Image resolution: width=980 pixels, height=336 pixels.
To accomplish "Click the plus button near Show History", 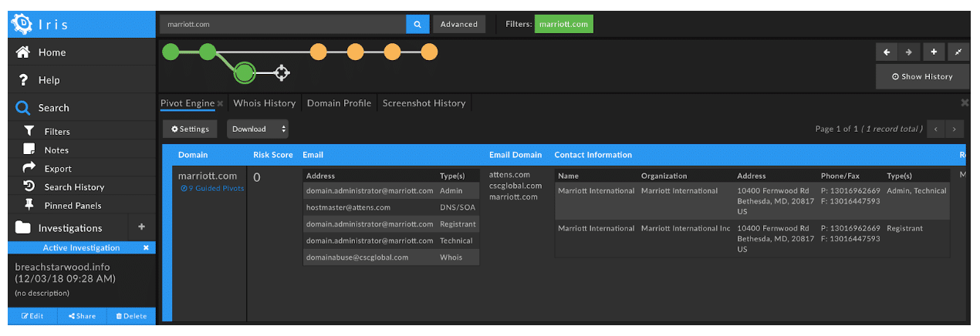I will point(934,52).
